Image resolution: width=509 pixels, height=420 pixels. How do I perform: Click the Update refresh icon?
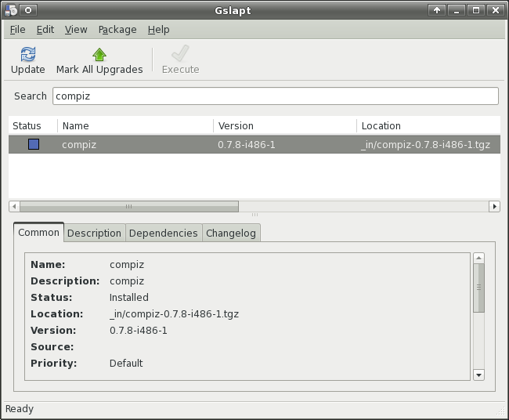(x=28, y=54)
